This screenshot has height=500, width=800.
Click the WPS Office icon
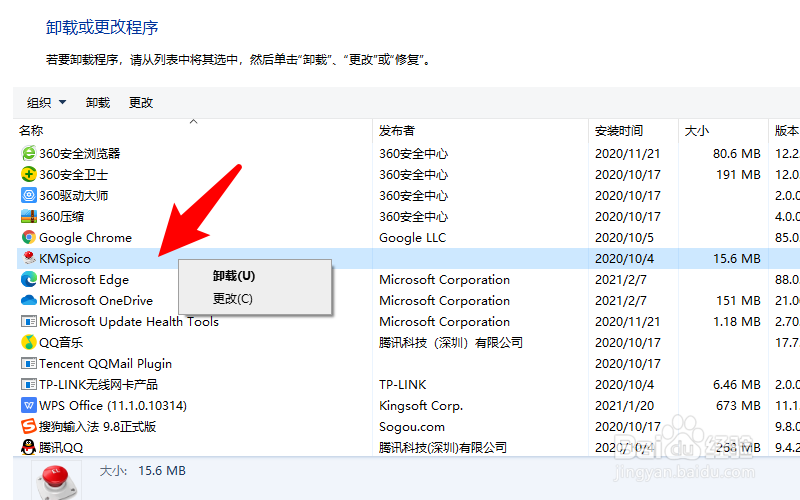[x=29, y=406]
